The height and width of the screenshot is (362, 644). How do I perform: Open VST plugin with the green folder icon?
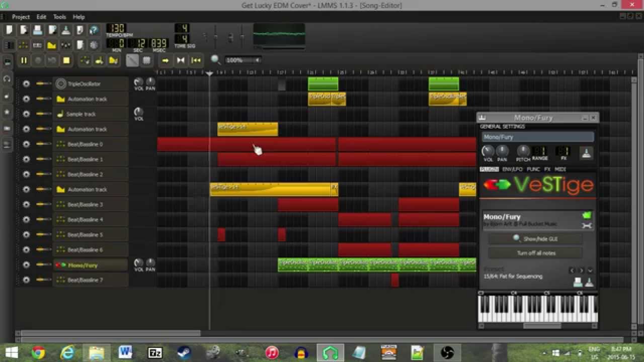click(587, 216)
